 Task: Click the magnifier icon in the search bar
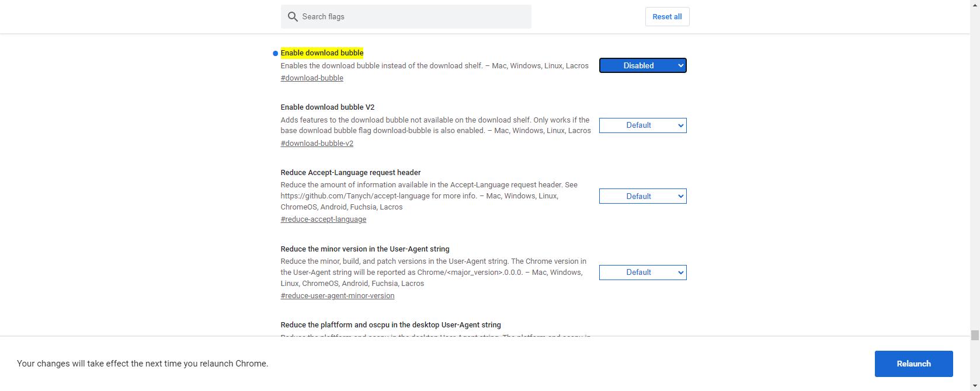click(293, 17)
